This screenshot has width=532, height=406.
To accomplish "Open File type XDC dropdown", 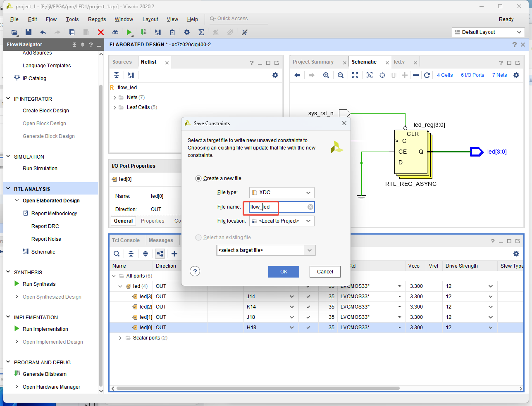I will click(x=282, y=192).
